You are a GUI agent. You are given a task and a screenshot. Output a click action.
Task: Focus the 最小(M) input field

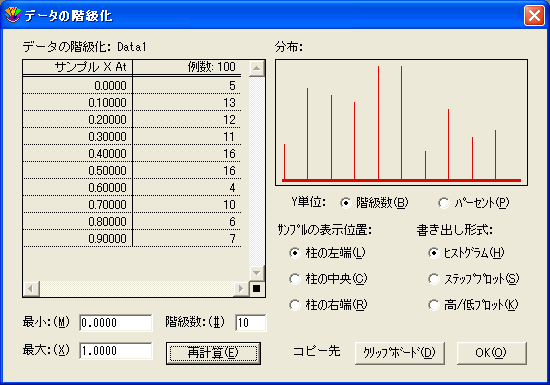click(116, 323)
